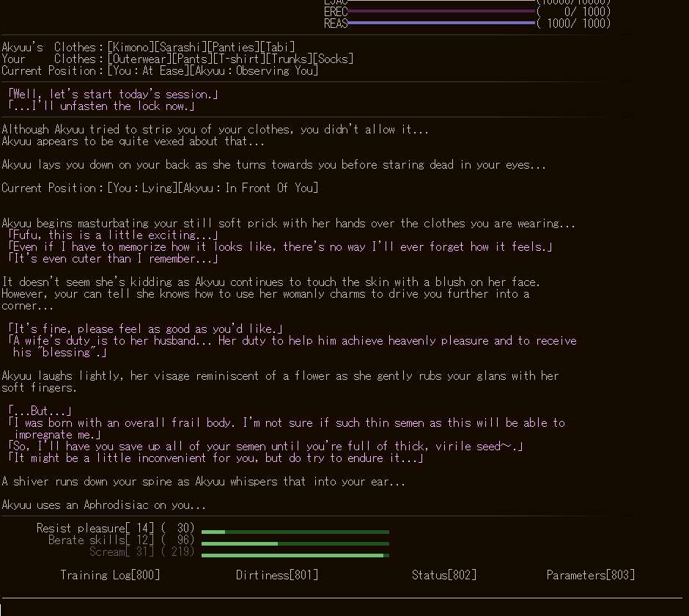Click the (219) value beside Scream
The image size is (689, 616).
point(177,551)
